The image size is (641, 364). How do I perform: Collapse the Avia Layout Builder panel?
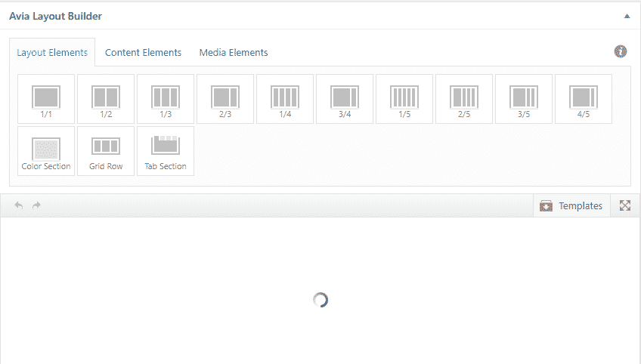tap(627, 17)
